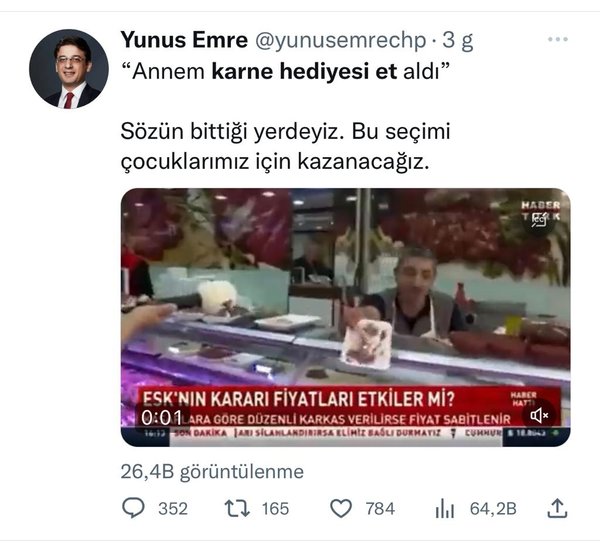Click the 352 replies count
Screen dimensions: 600x546
[x=173, y=509]
